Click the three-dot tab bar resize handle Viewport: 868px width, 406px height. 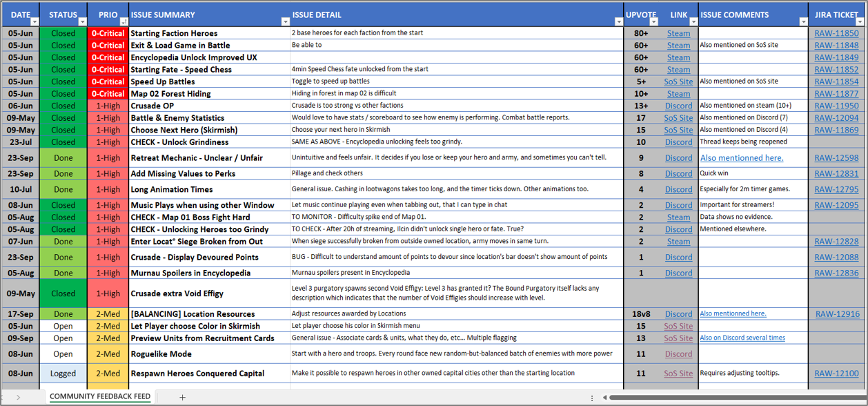coord(592,397)
